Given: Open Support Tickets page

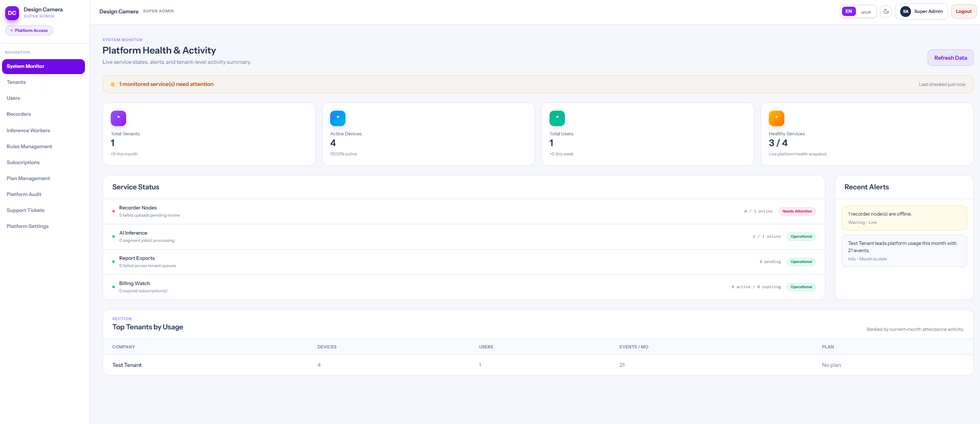Looking at the screenshot, I should click(43, 210).
